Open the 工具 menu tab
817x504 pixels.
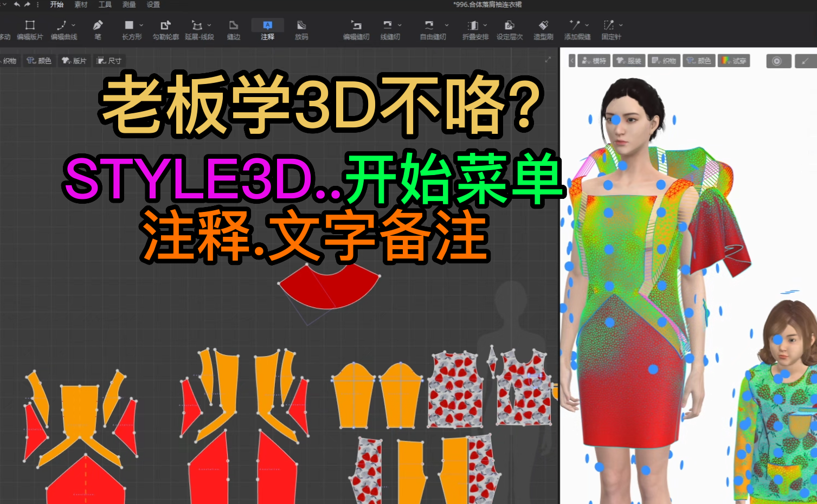105,4
